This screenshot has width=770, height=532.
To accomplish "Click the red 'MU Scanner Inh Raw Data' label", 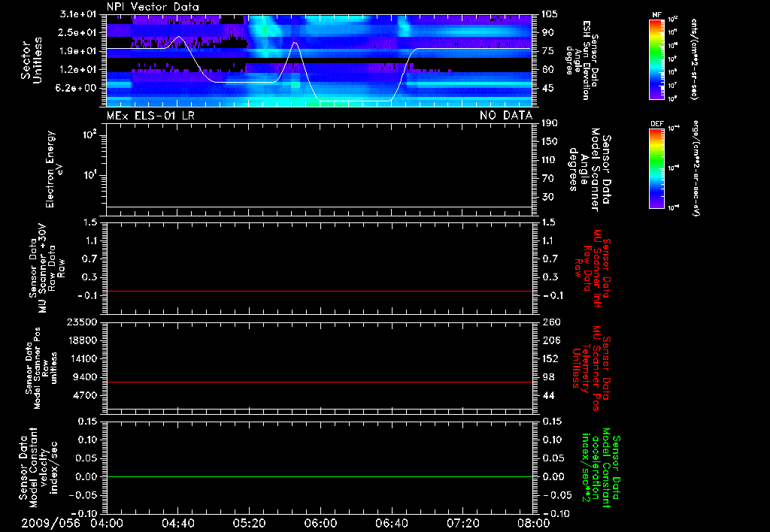I will [x=593, y=268].
